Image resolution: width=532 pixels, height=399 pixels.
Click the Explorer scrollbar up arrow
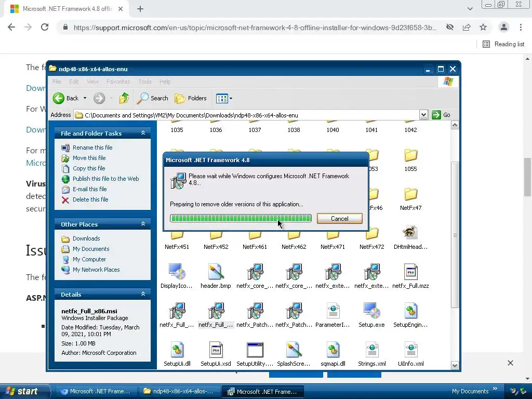[455, 125]
